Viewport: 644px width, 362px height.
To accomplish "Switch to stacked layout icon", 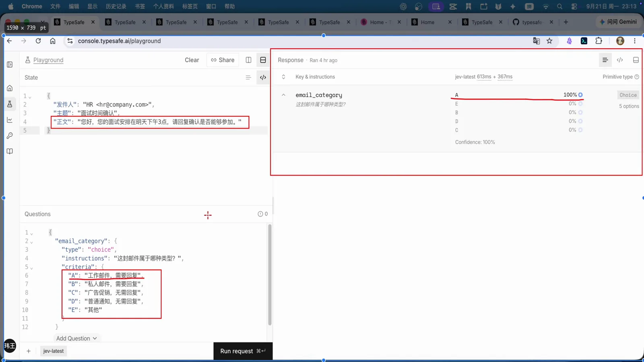I will click(x=263, y=60).
